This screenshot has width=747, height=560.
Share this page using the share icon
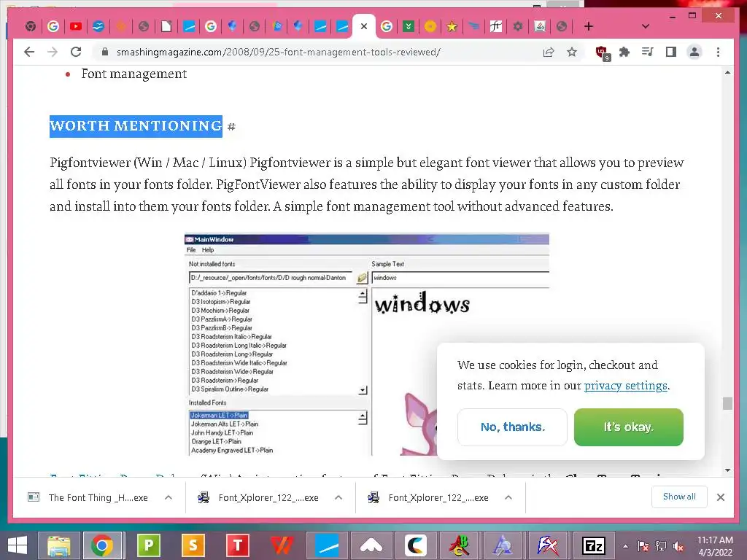[x=549, y=52]
